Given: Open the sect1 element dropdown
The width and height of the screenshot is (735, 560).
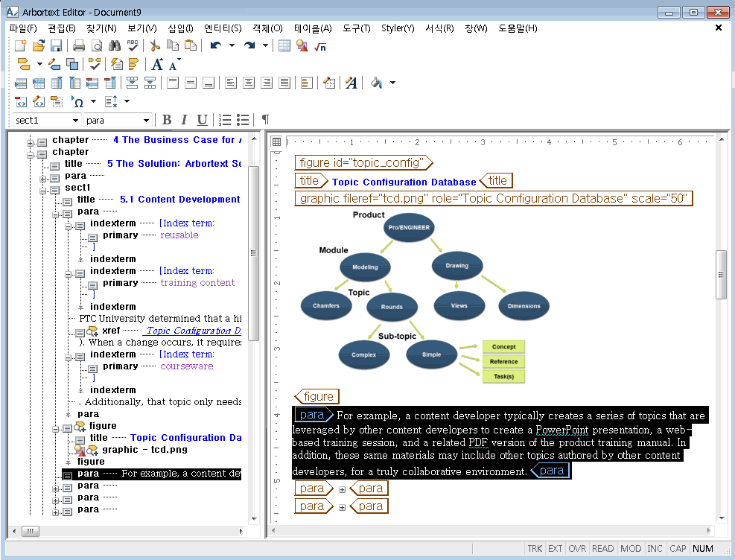Looking at the screenshot, I should (75, 121).
